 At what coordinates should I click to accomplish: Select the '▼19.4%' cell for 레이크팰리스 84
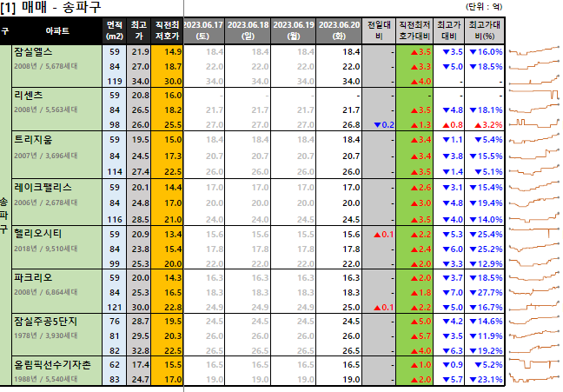pos(486,203)
